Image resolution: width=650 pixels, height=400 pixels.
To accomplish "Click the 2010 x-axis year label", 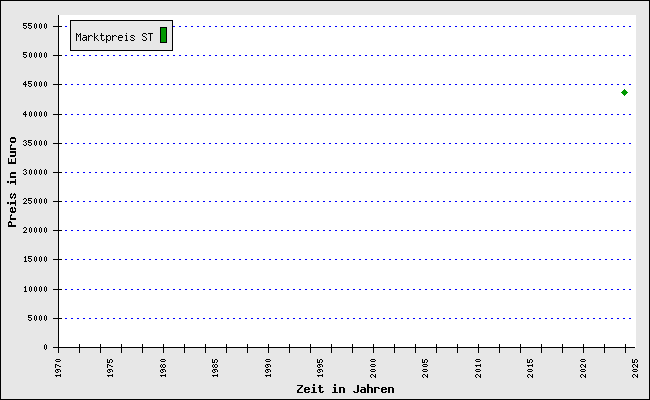I will pyautogui.click(x=478, y=368).
